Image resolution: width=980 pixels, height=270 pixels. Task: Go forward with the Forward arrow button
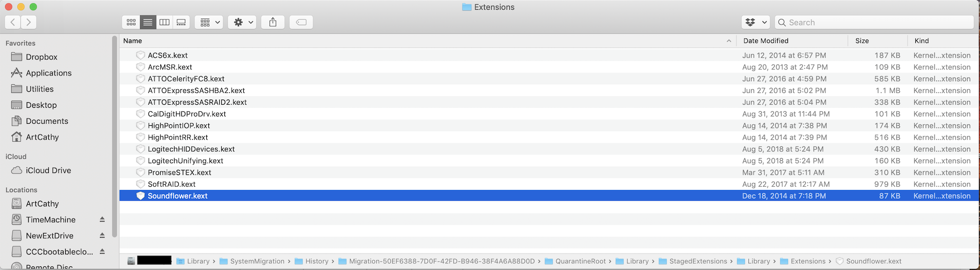[29, 22]
